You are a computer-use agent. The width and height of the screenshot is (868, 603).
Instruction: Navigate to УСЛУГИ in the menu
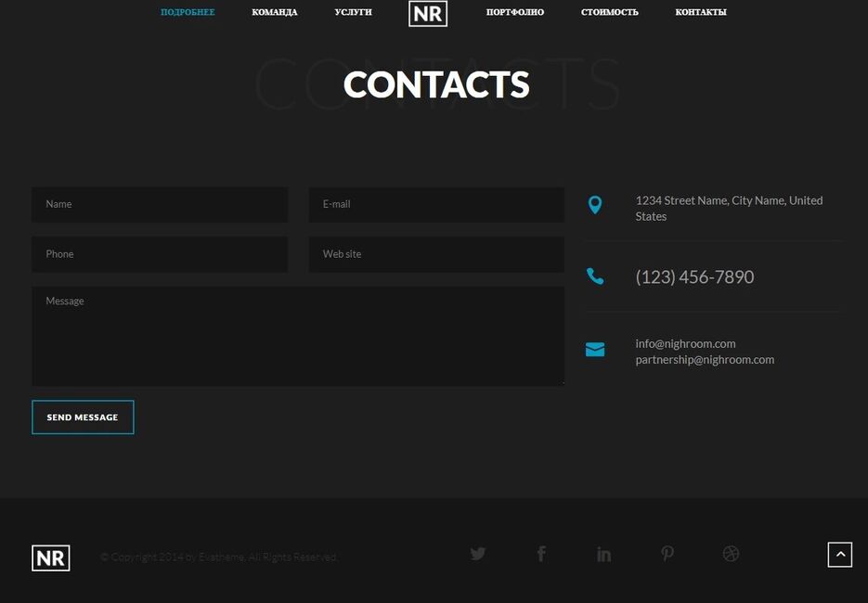pyautogui.click(x=353, y=12)
